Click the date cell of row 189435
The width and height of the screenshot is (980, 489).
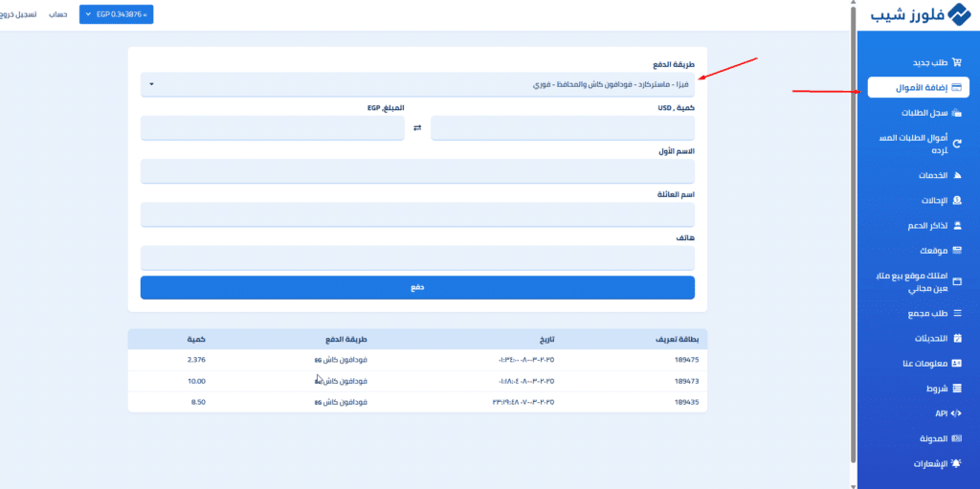point(523,402)
